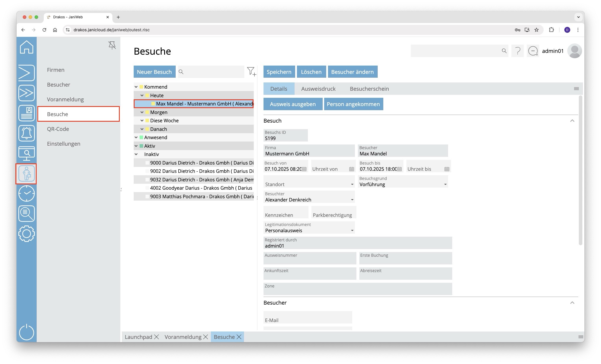
Task: Unpin the navigation panel pin icon
Action: [112, 45]
